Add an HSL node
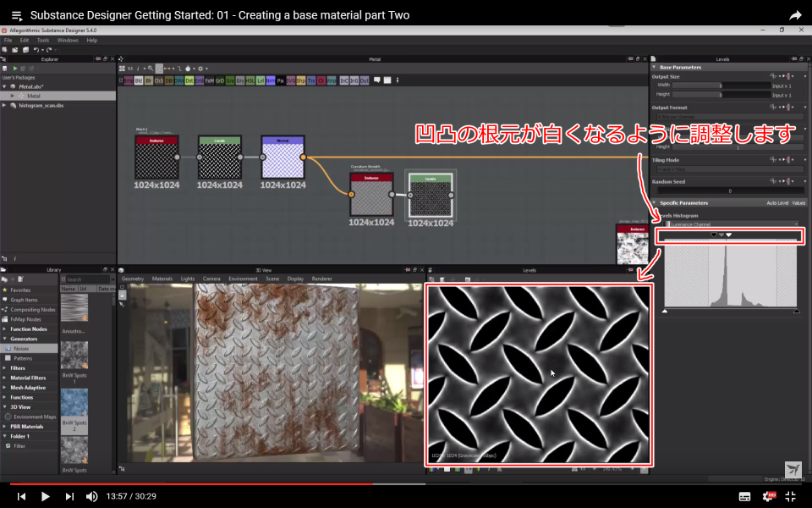This screenshot has width=812, height=508. point(250,80)
